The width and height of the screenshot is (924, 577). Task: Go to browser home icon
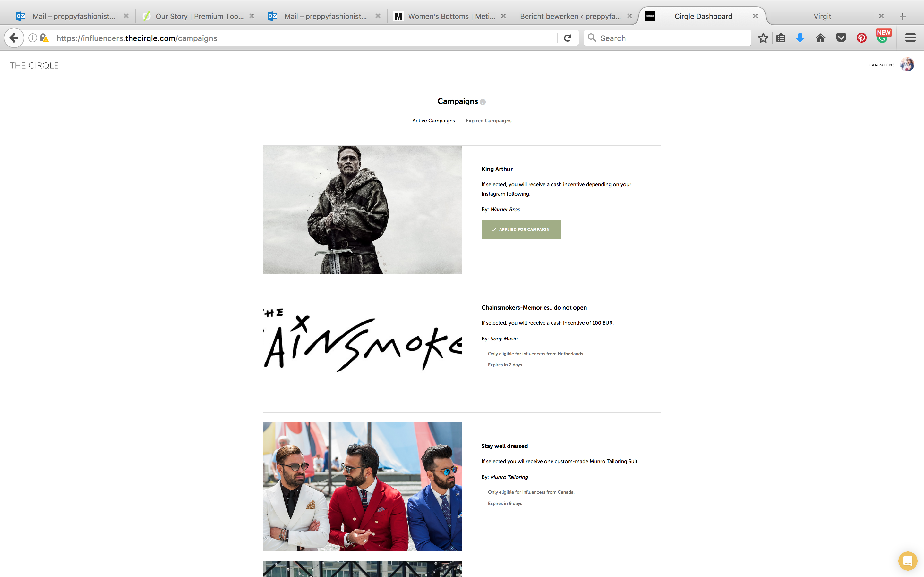820,38
